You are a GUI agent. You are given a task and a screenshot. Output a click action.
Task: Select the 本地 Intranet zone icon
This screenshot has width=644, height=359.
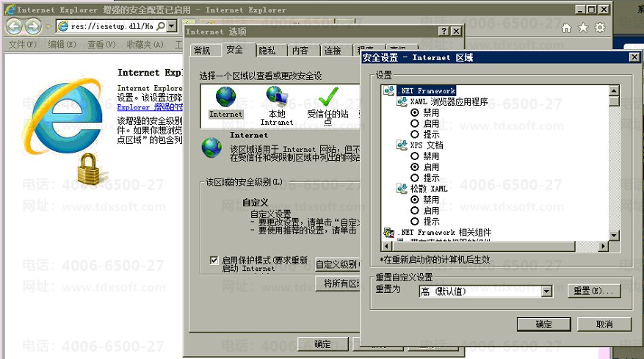(x=277, y=96)
